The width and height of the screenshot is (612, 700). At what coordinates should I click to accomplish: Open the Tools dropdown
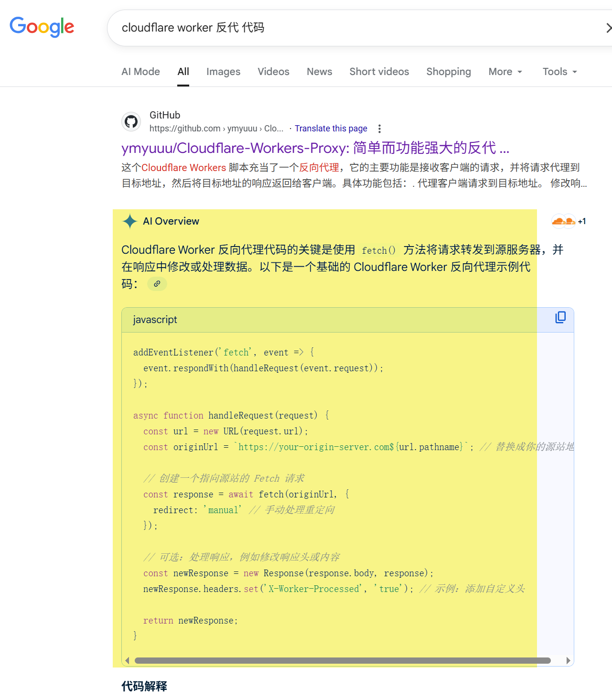559,72
